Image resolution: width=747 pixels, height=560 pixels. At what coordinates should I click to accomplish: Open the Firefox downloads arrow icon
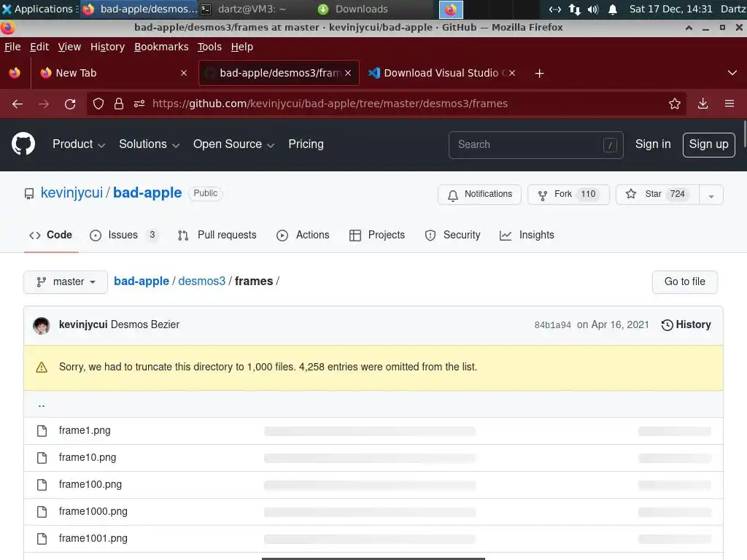click(703, 104)
